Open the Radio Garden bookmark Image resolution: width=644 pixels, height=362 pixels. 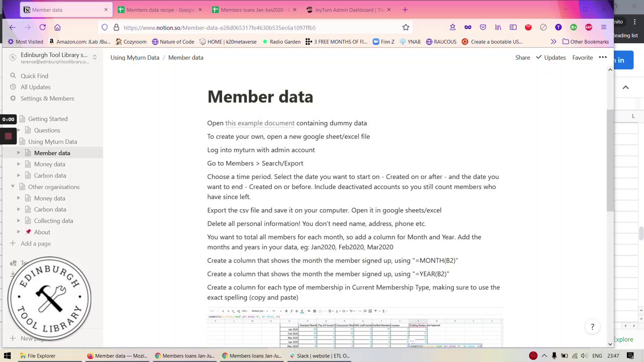coord(281,42)
